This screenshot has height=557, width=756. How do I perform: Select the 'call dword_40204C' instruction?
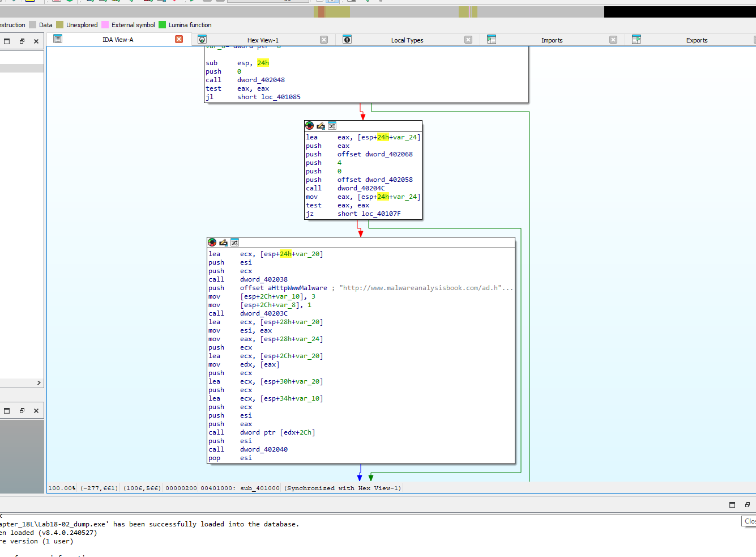point(345,188)
